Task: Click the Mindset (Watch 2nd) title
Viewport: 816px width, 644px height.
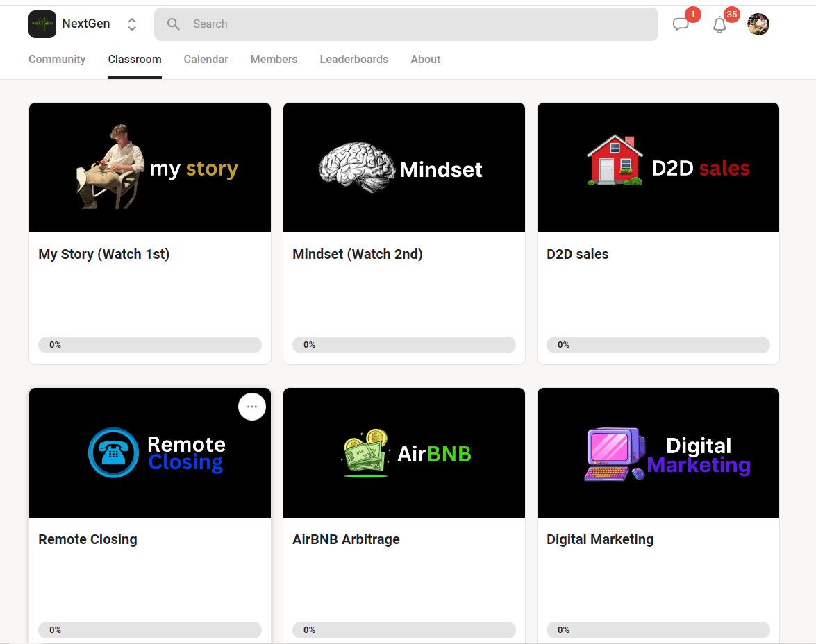Action: (x=358, y=254)
